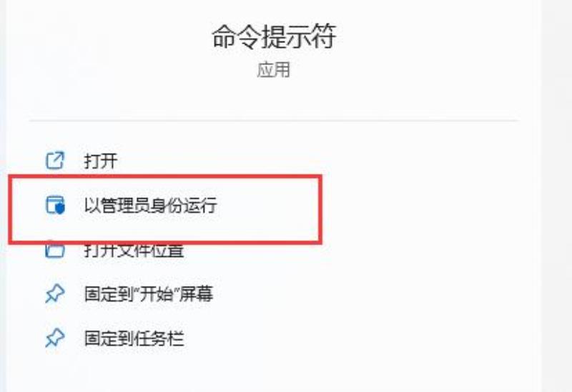Click the pin icon beside 固定到任务栏

55,338
